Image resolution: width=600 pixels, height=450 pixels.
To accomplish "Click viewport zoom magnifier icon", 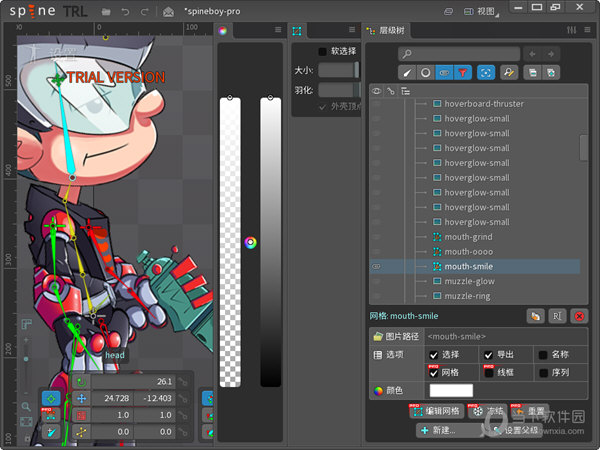I will pos(26,406).
